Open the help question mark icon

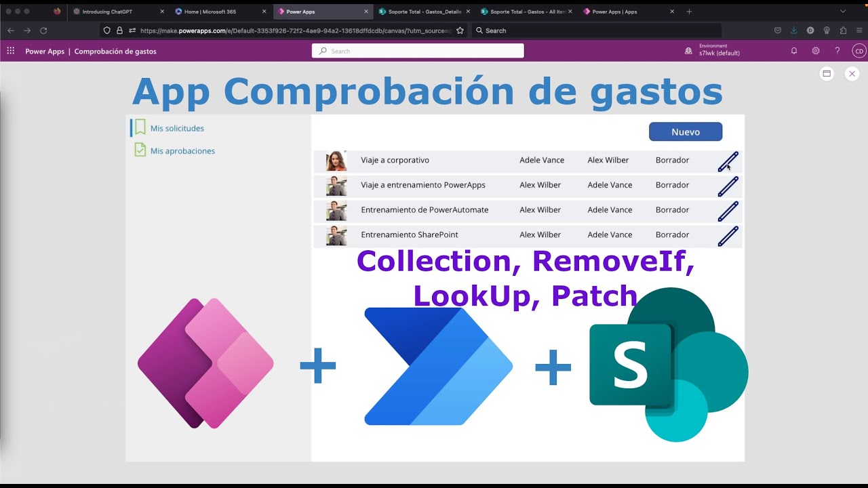pyautogui.click(x=837, y=51)
